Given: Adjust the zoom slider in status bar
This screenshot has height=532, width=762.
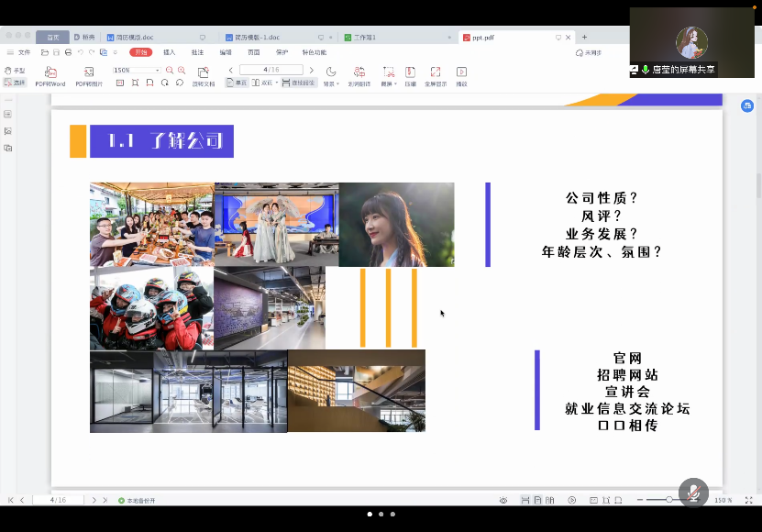Looking at the screenshot, I should tap(669, 500).
